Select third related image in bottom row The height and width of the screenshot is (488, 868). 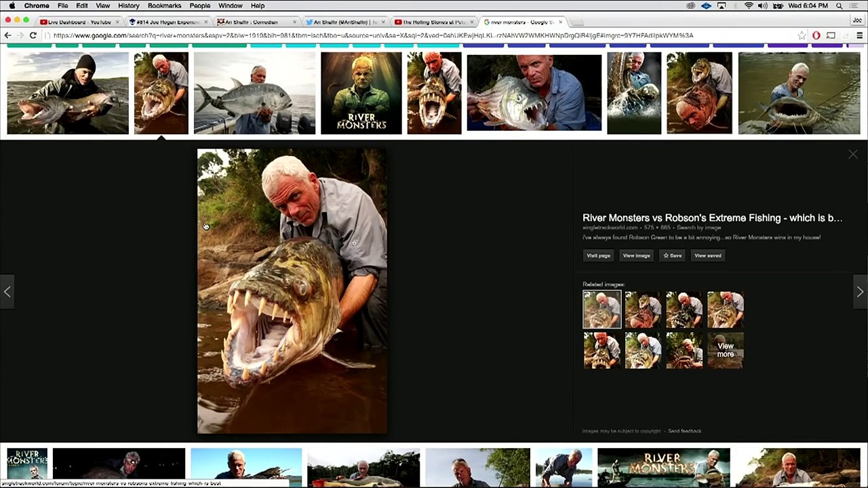[684, 350]
